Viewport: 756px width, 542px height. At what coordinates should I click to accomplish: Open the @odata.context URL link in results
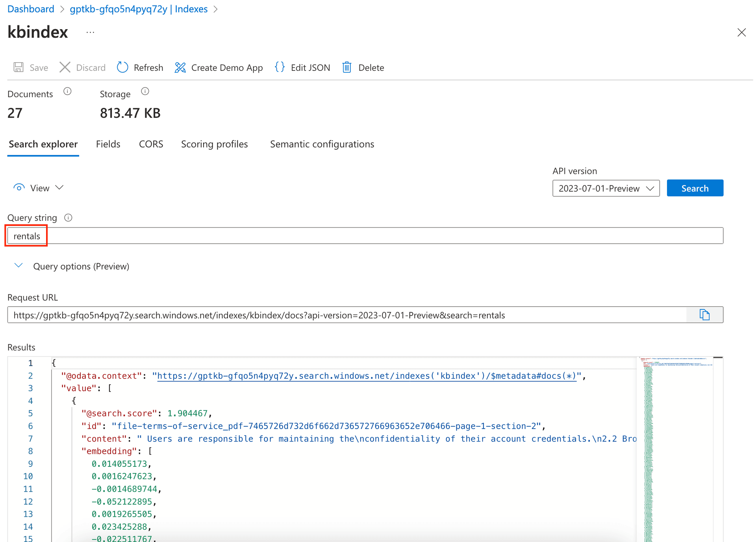point(367,376)
